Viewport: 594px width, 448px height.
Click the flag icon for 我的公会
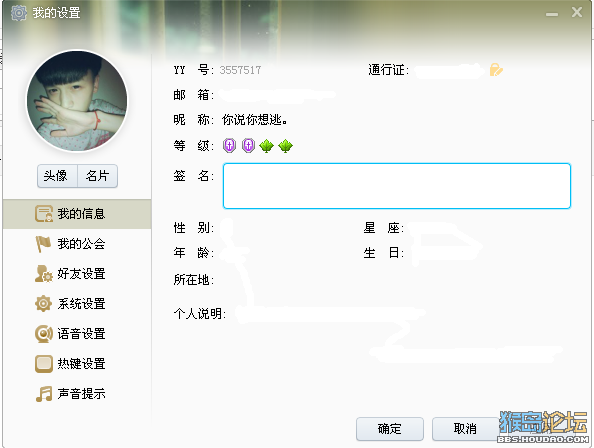click(x=43, y=244)
